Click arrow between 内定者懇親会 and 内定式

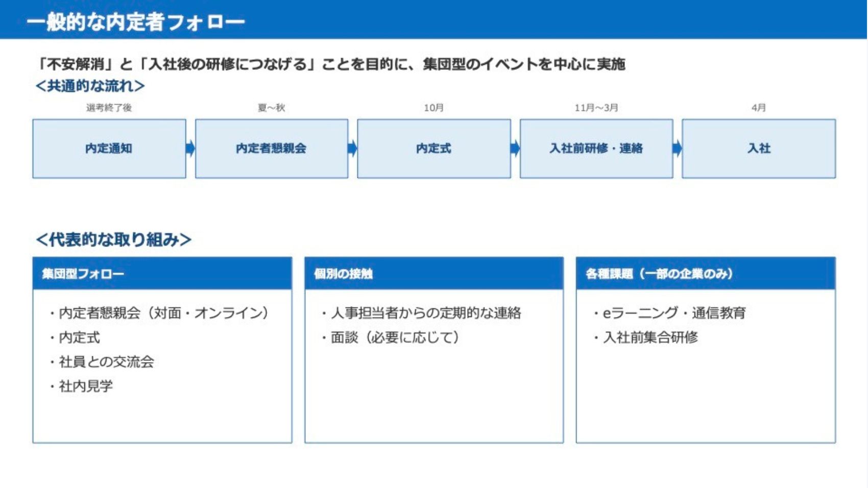[353, 149]
